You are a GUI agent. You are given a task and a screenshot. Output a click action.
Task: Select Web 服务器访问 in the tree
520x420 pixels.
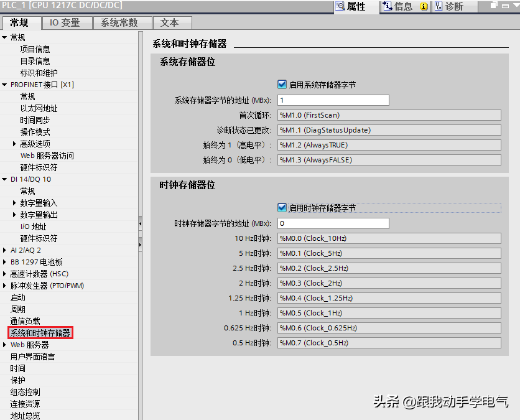(x=47, y=156)
